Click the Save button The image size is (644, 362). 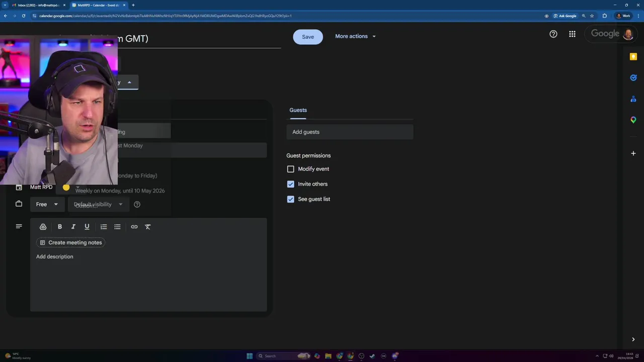pos(308,37)
